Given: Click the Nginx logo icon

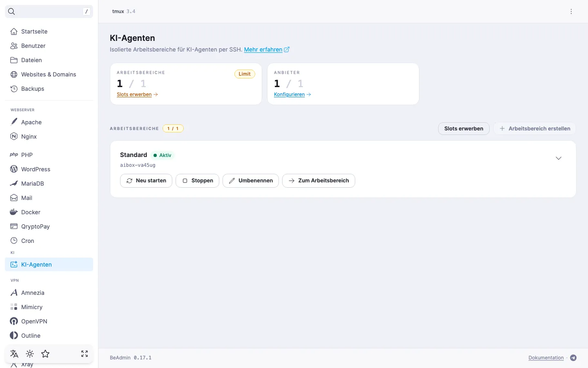Looking at the screenshot, I should click(x=14, y=137).
